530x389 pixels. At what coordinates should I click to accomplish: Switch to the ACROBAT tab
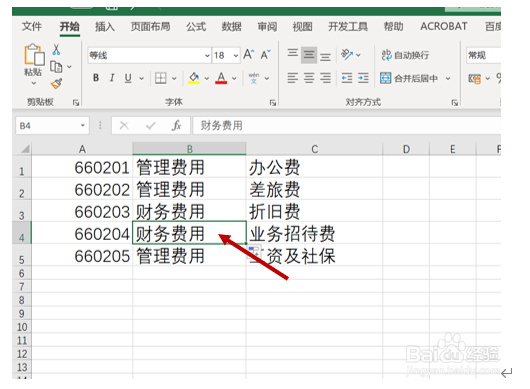444,26
